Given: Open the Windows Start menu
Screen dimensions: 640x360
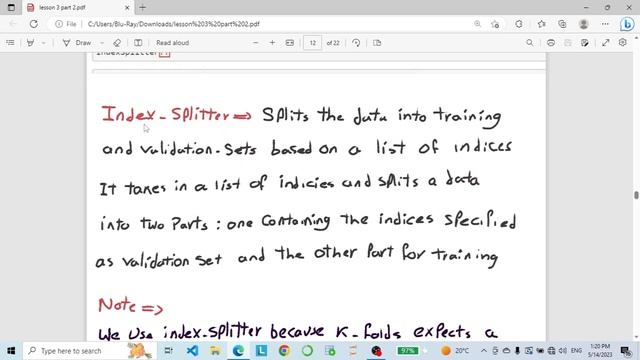Looking at the screenshot, I should coord(11,351).
